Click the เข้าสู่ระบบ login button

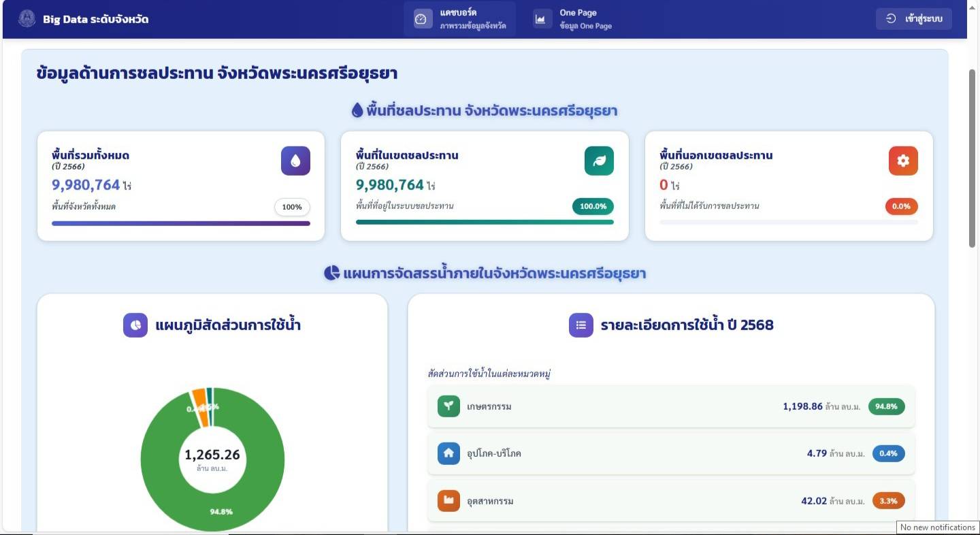click(x=913, y=18)
